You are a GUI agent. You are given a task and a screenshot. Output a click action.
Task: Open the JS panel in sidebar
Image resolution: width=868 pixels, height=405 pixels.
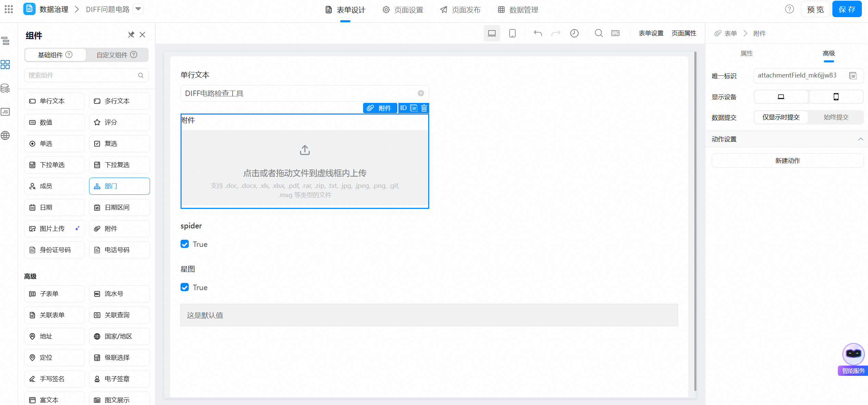pyautogui.click(x=5, y=112)
